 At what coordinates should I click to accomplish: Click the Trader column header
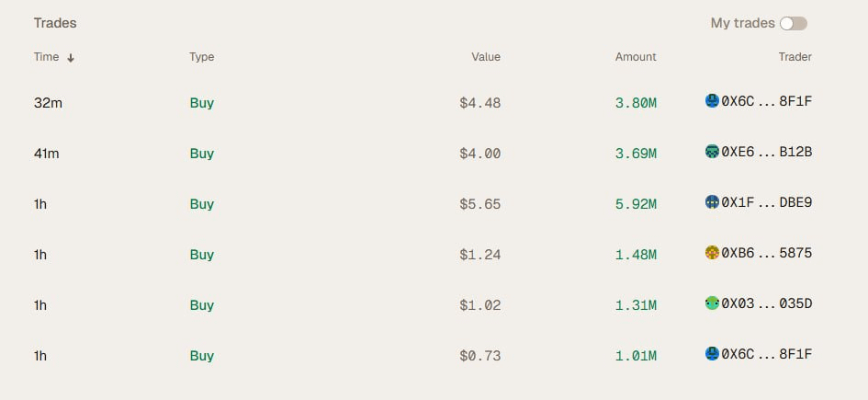coord(795,57)
